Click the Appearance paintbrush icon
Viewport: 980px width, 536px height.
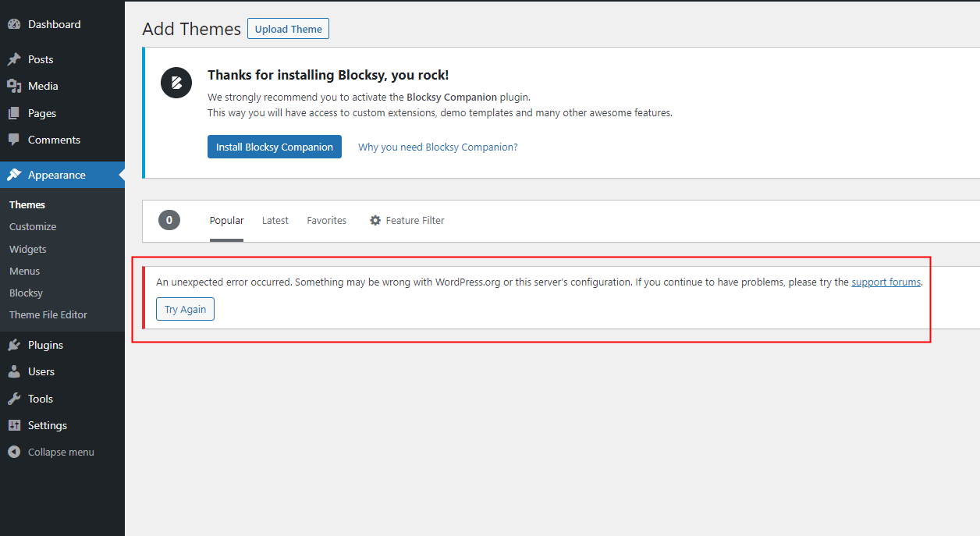(x=14, y=175)
